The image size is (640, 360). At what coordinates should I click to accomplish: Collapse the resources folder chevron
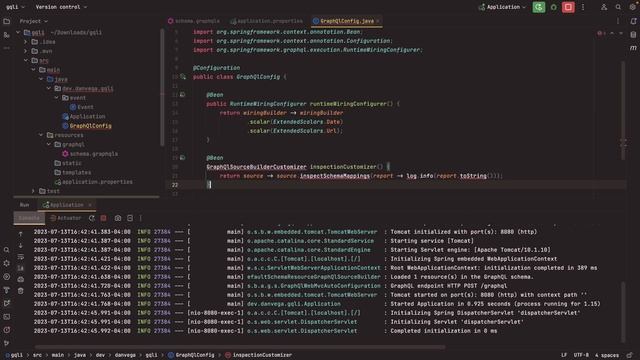(41, 135)
